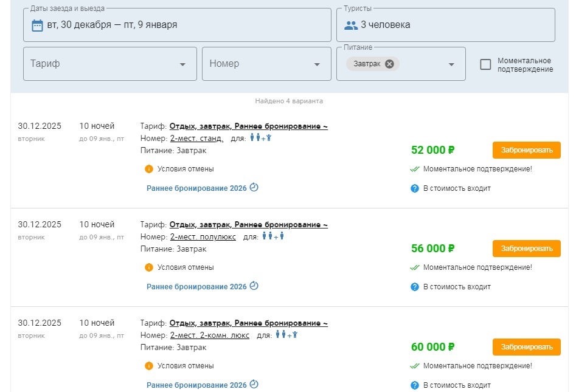Open the Туристы 3 человека field

coord(447,25)
